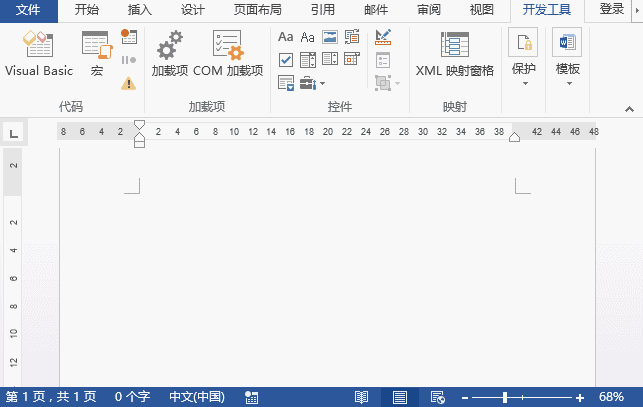
Task: Insert combo box content control
Action: [308, 60]
